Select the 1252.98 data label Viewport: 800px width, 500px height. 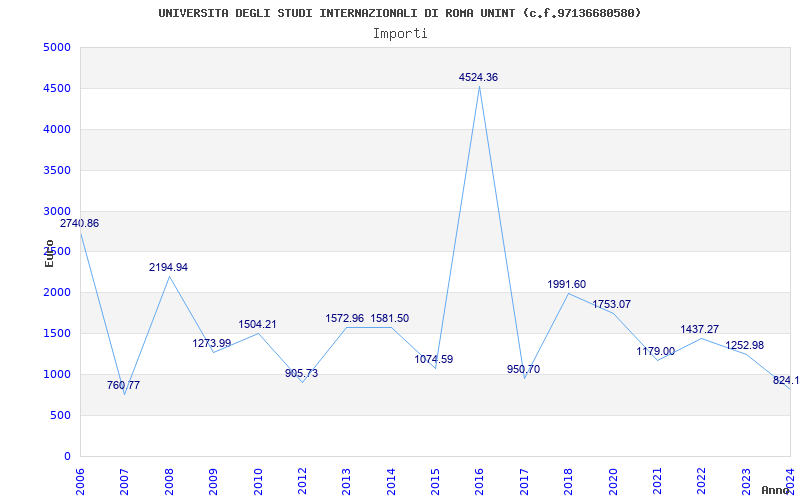tap(745, 345)
